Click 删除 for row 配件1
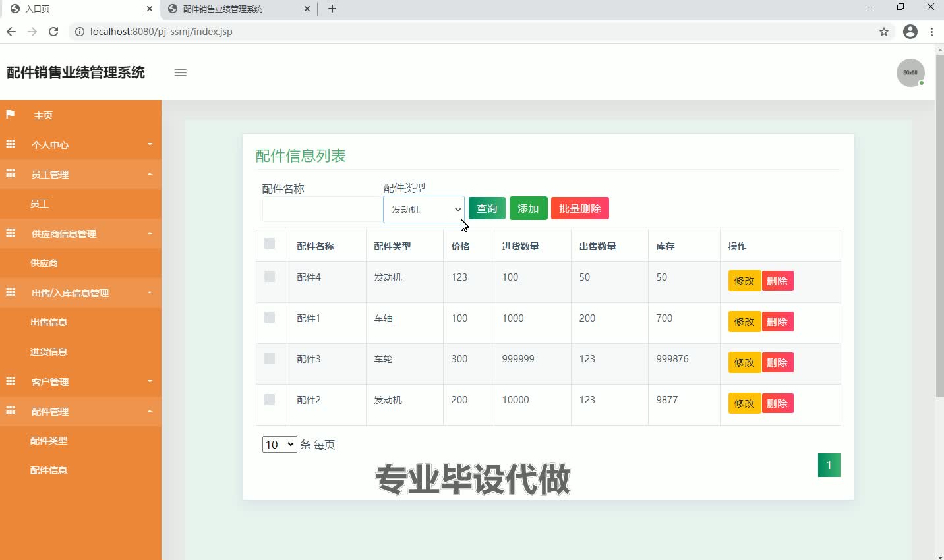 [x=777, y=322]
